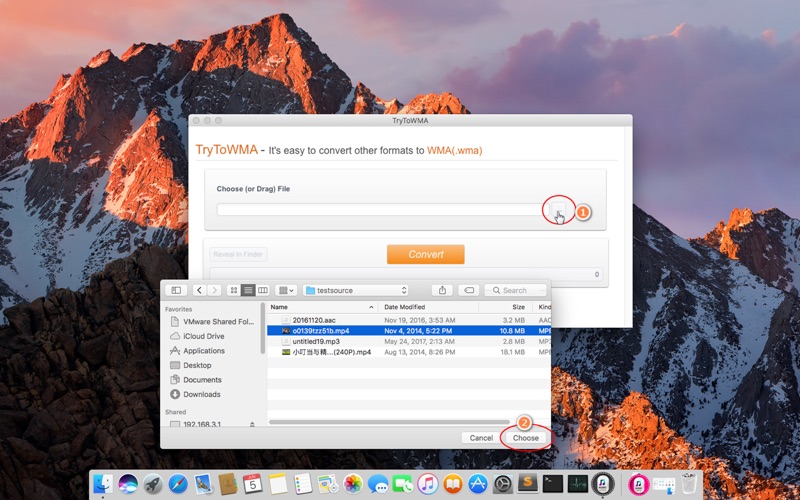Open Messages from the Dock
This screenshot has height=500, width=800.
[x=378, y=484]
